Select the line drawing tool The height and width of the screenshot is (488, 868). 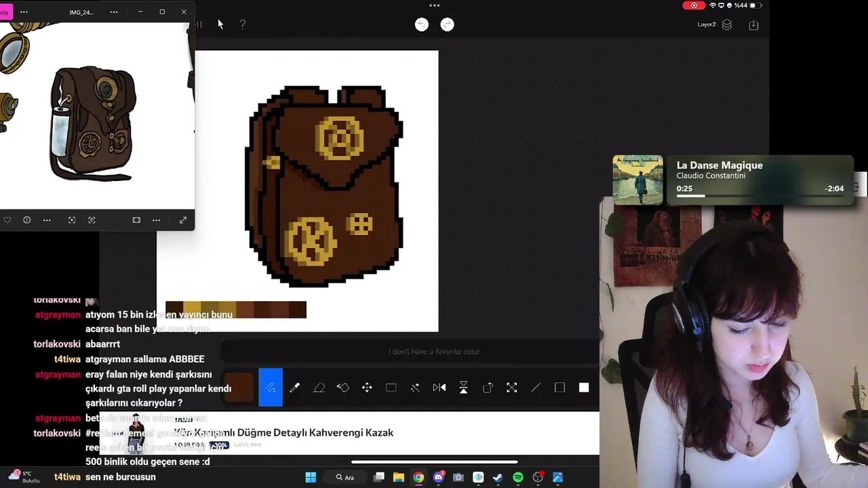tap(536, 388)
